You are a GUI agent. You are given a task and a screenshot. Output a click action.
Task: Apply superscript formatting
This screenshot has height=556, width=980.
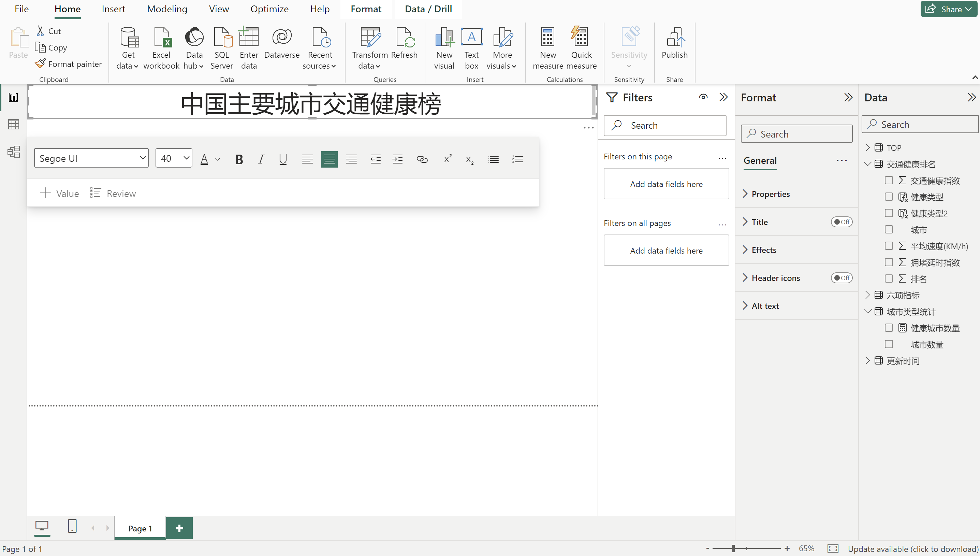(x=447, y=158)
